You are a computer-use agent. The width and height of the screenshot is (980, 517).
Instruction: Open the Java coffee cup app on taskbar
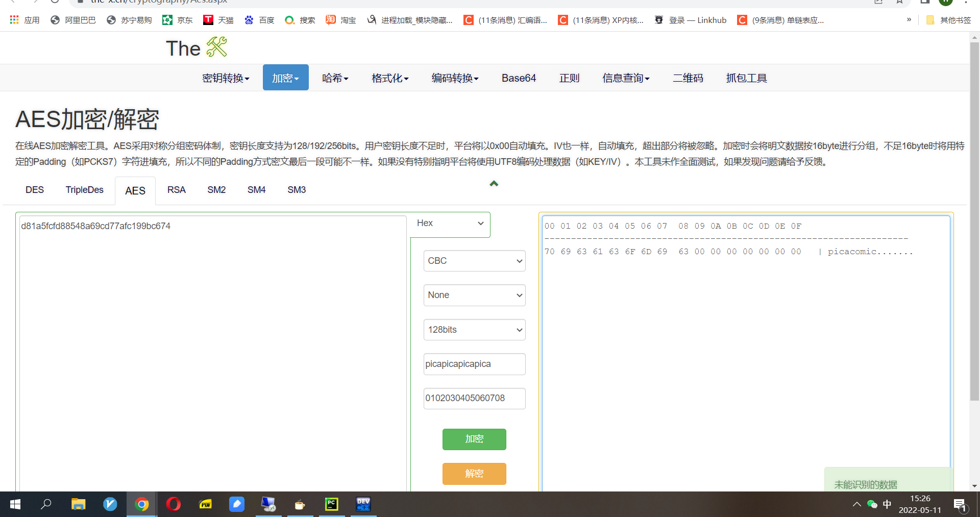[300, 504]
